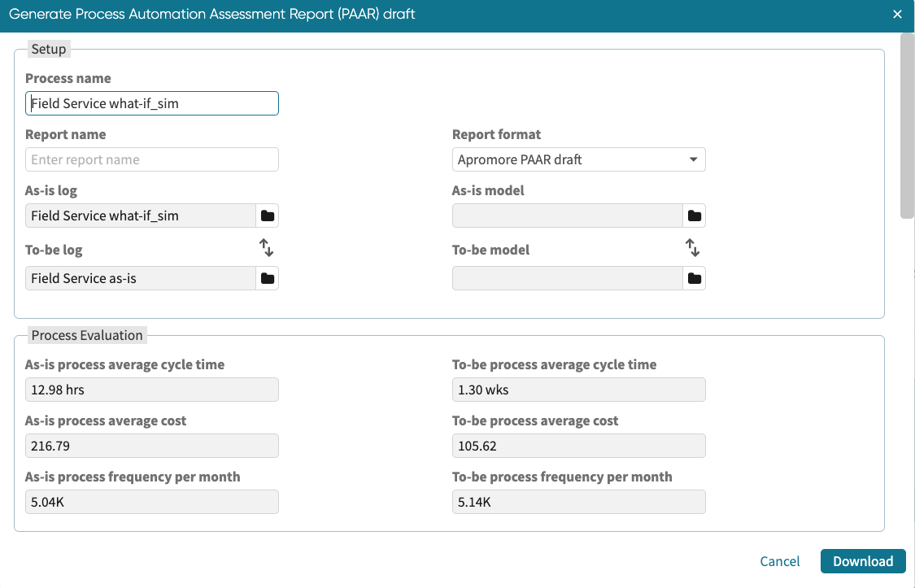Expand the Report format dropdown

click(578, 159)
